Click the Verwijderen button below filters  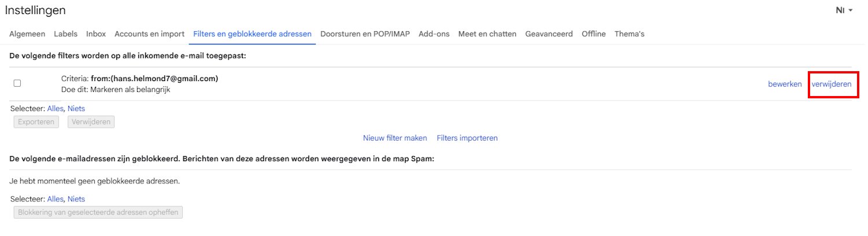pyautogui.click(x=91, y=122)
